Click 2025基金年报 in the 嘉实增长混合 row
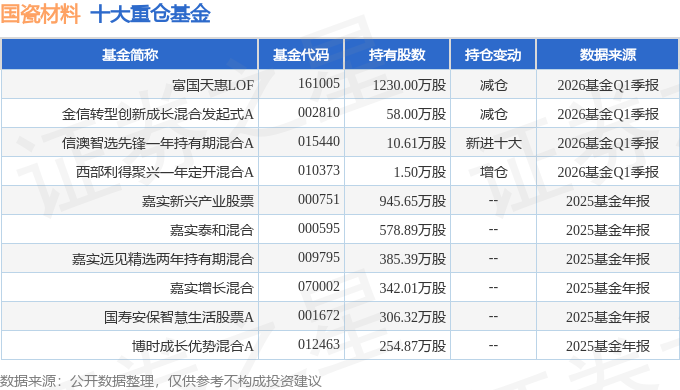The width and height of the screenshot is (680, 390). pos(608,288)
